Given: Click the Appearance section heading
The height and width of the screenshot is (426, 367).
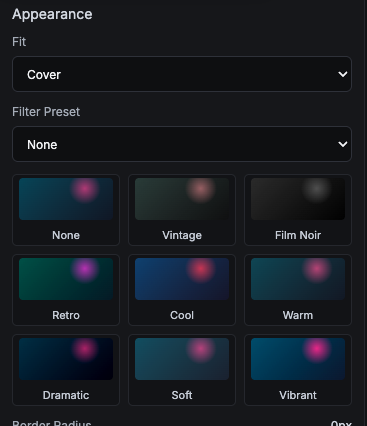Looking at the screenshot, I should (52, 14).
